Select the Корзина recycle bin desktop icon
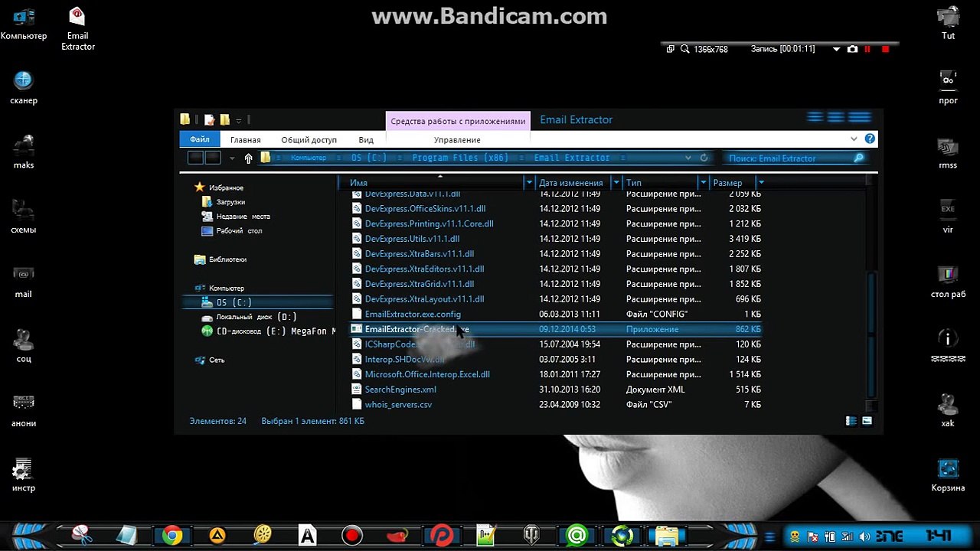 click(x=948, y=475)
